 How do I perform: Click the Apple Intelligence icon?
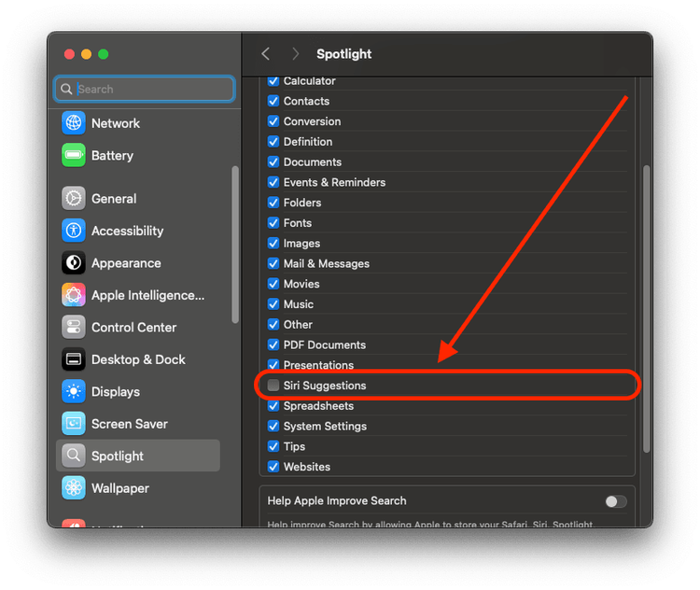[74, 295]
